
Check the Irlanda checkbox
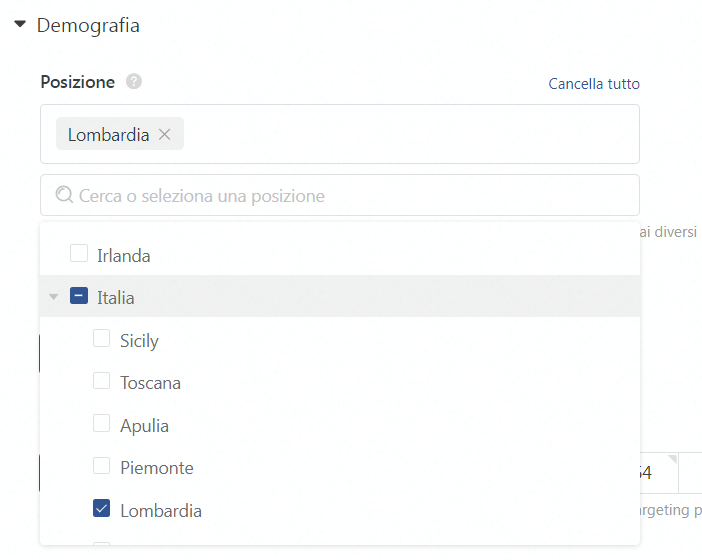[79, 253]
